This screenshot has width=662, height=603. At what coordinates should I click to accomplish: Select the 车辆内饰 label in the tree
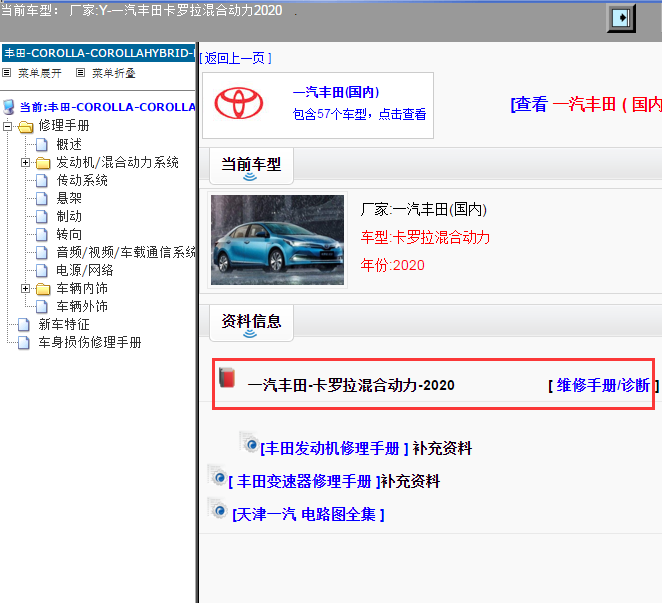tap(82, 288)
